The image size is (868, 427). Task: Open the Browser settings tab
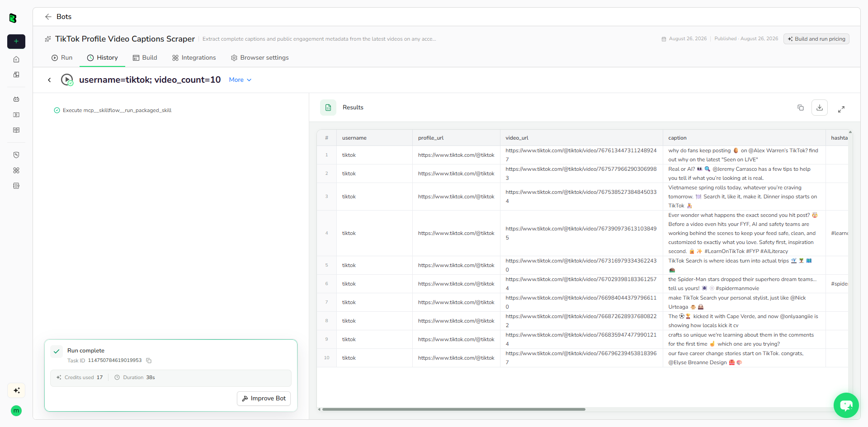[x=260, y=58]
